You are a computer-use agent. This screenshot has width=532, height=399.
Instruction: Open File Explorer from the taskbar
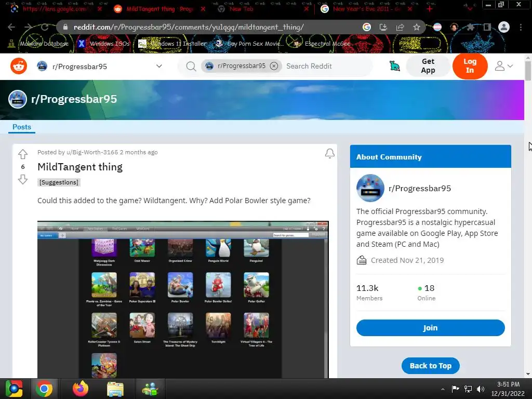pyautogui.click(x=115, y=389)
